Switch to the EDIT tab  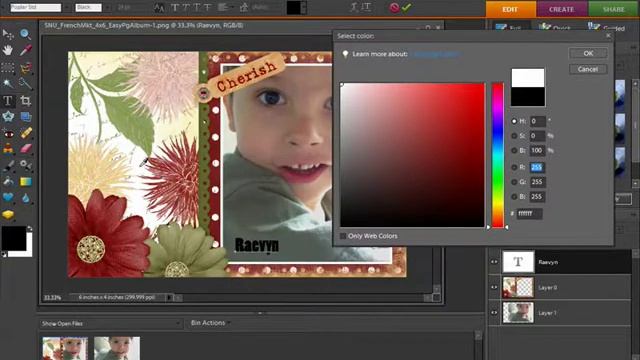[511, 9]
